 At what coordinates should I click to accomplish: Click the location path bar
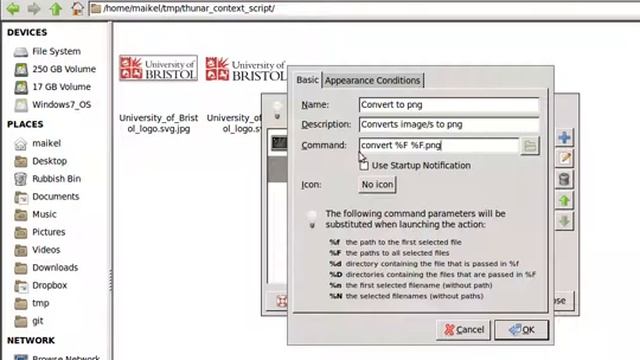tap(364, 9)
